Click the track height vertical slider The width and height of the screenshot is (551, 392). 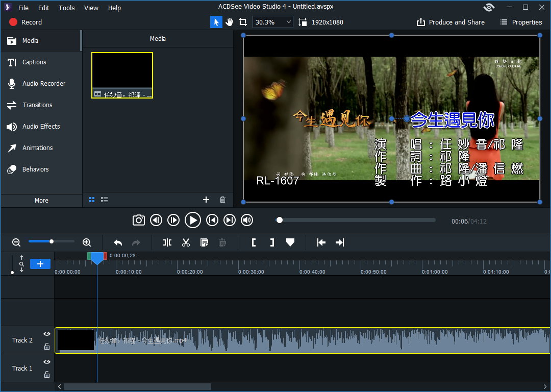coord(12,264)
